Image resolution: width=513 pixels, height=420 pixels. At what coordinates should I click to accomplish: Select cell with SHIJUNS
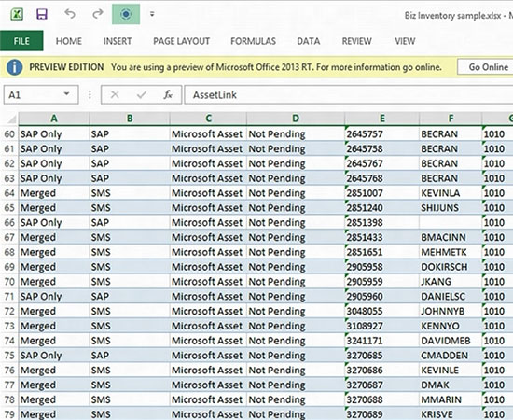click(451, 208)
